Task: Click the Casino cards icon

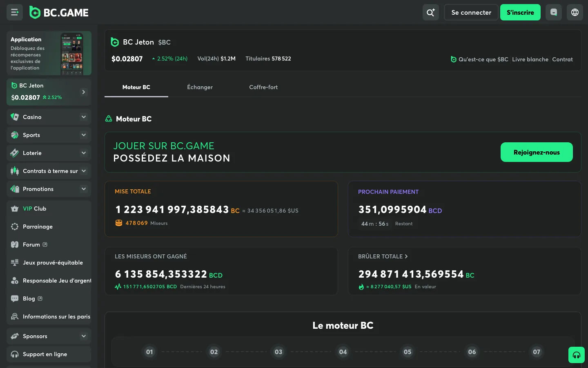Action: [x=15, y=117]
